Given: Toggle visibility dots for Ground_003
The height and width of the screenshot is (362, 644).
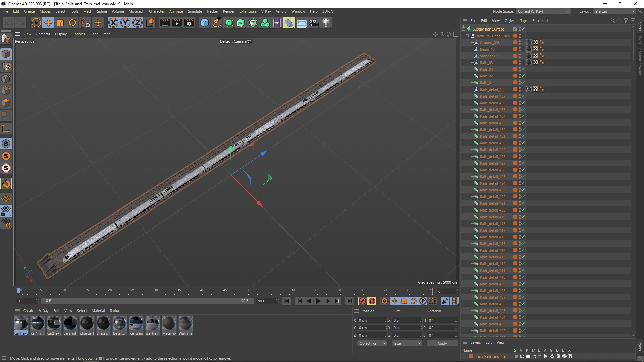Looking at the screenshot, I should 520,42.
